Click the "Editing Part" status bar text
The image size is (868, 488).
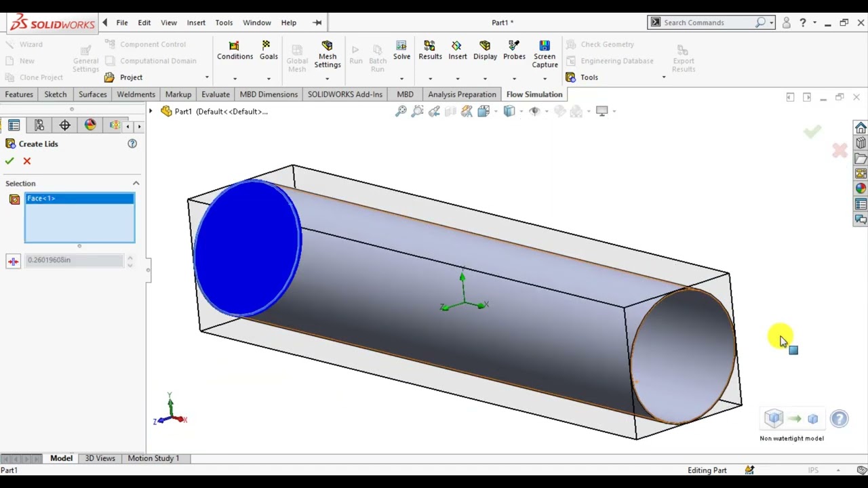tap(707, 470)
